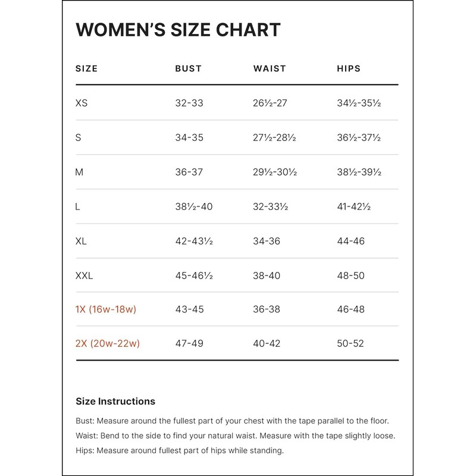Click bust measurement 38½-40 for size L

pos(194,206)
